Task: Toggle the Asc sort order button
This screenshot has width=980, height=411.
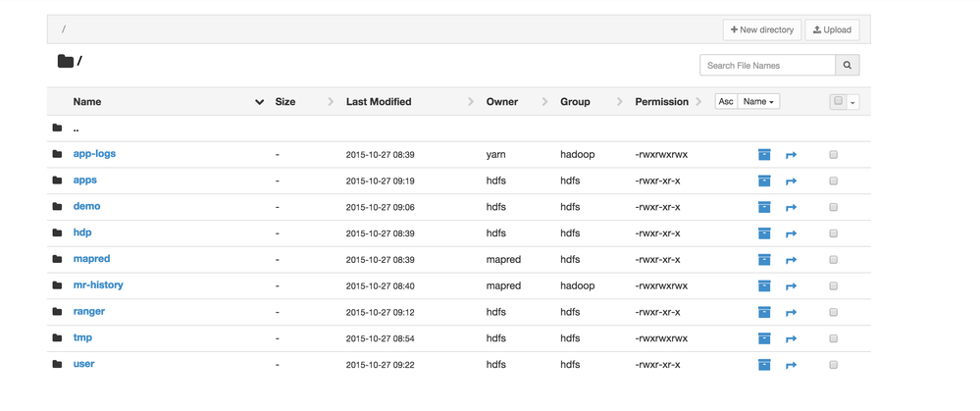Action: [726, 102]
